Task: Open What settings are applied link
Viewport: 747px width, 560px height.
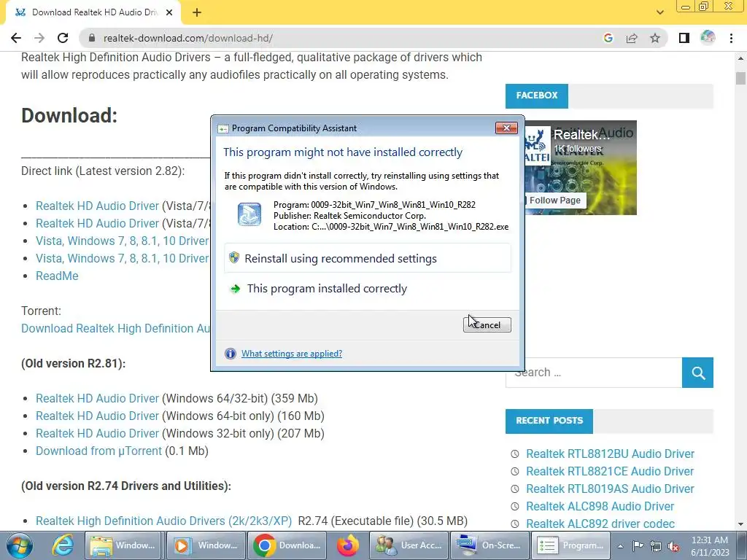Action: click(x=292, y=354)
